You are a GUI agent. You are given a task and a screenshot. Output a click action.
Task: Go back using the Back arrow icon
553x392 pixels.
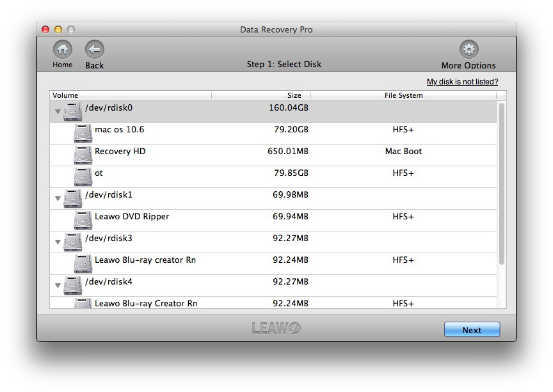94,50
